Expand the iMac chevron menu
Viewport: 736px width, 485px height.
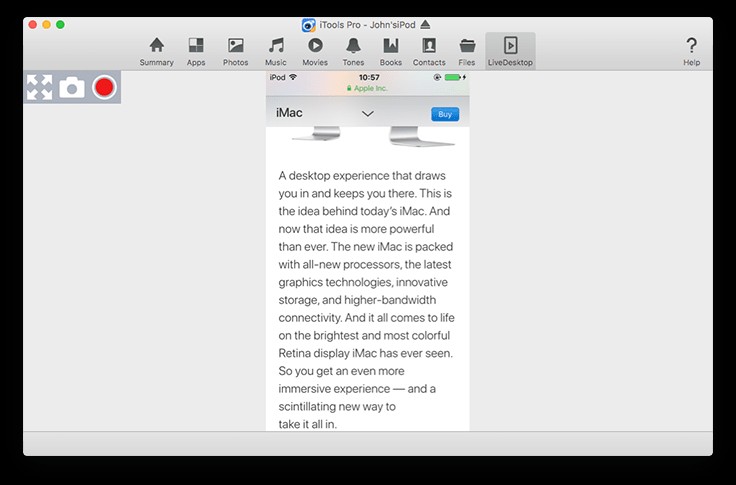point(368,114)
